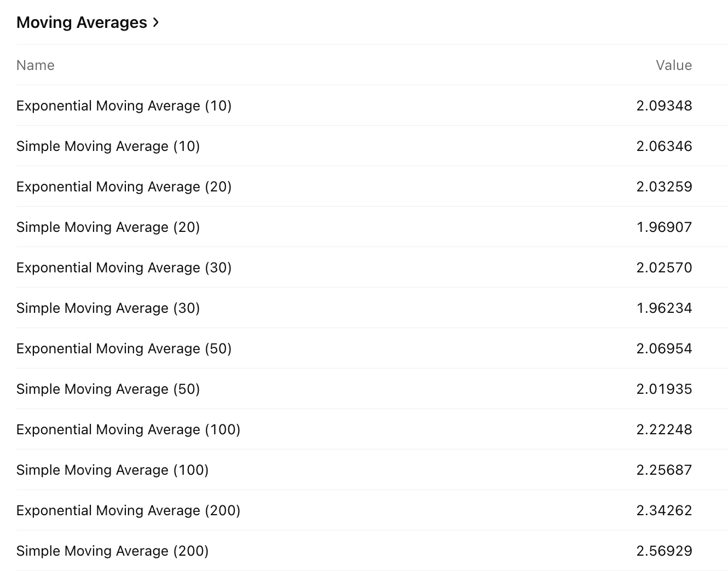Select Simple Moving Average (20) row
This screenshot has width=728, height=571.
click(x=372, y=227)
